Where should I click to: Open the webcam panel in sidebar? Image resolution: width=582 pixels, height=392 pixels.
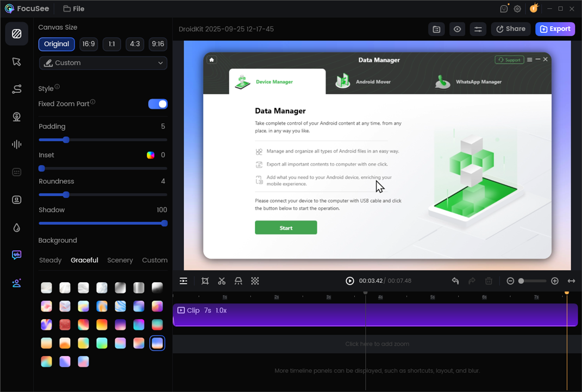(16, 116)
